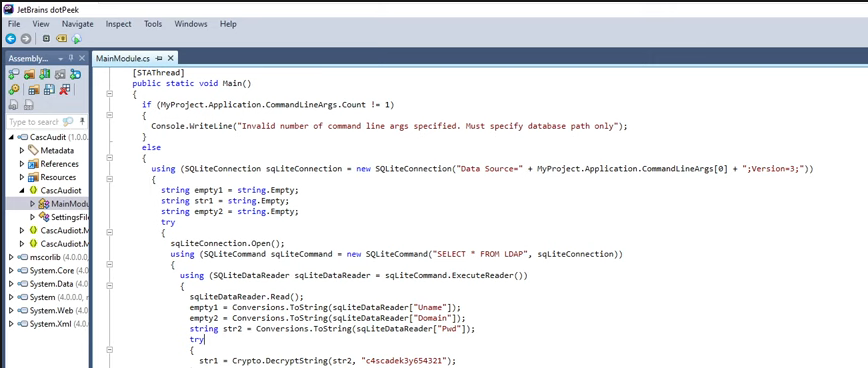Click the play-on-cloud toolbar icon

tap(76, 39)
